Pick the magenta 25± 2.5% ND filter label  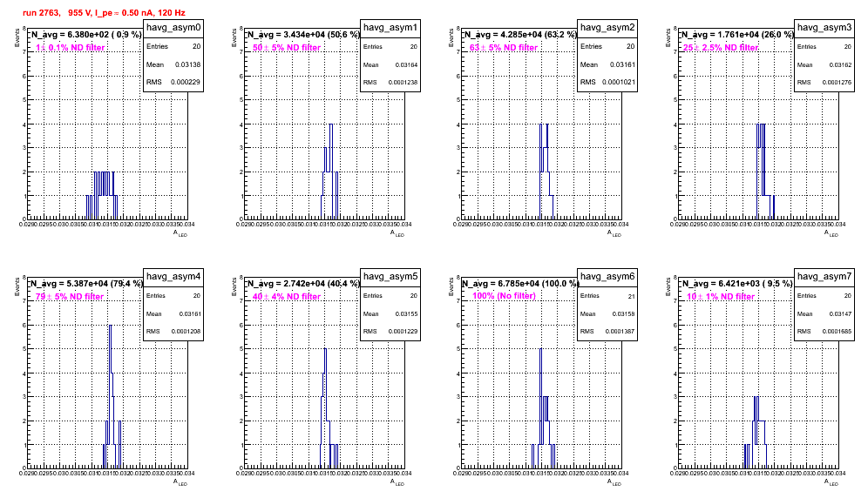click(x=721, y=48)
